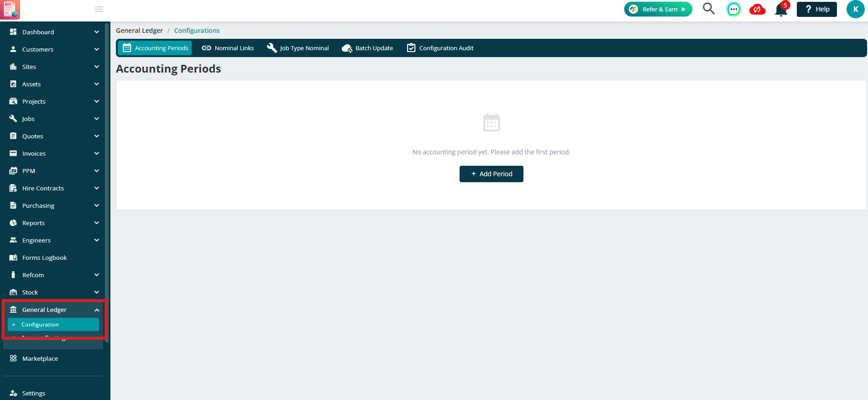Expand the Dashboard chevron
The width and height of the screenshot is (868, 400).
(x=96, y=32)
